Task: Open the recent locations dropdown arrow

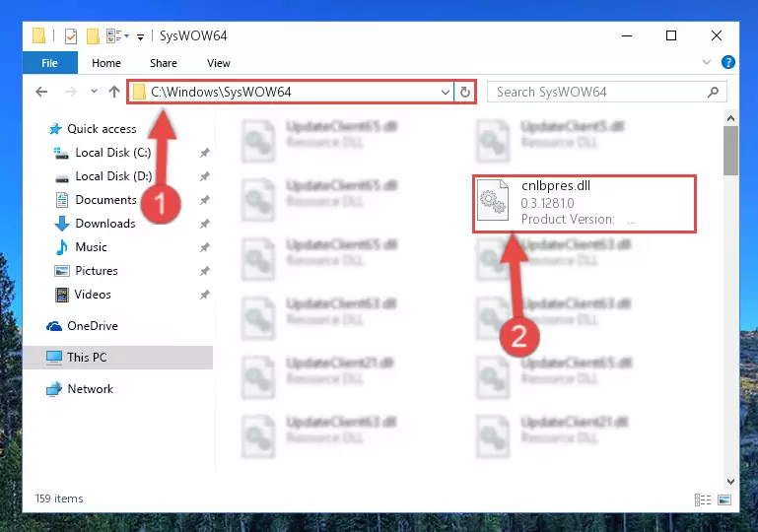Action: click(x=94, y=92)
